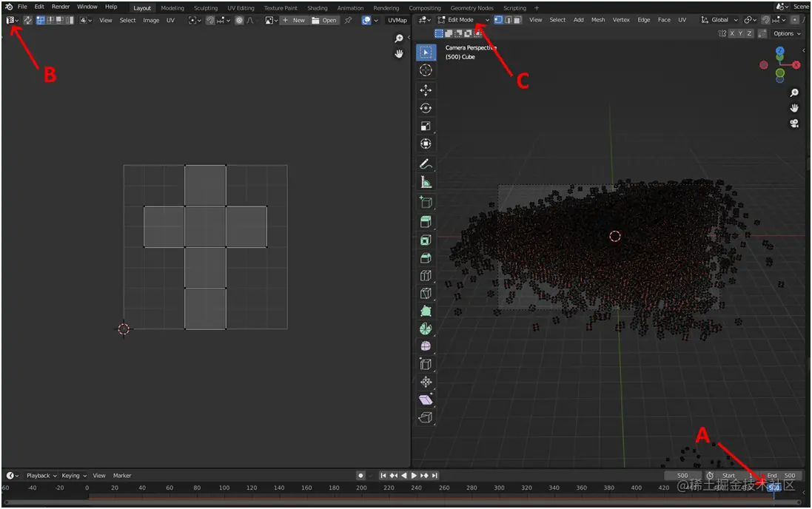Expand the Playback dropdown

click(x=41, y=476)
